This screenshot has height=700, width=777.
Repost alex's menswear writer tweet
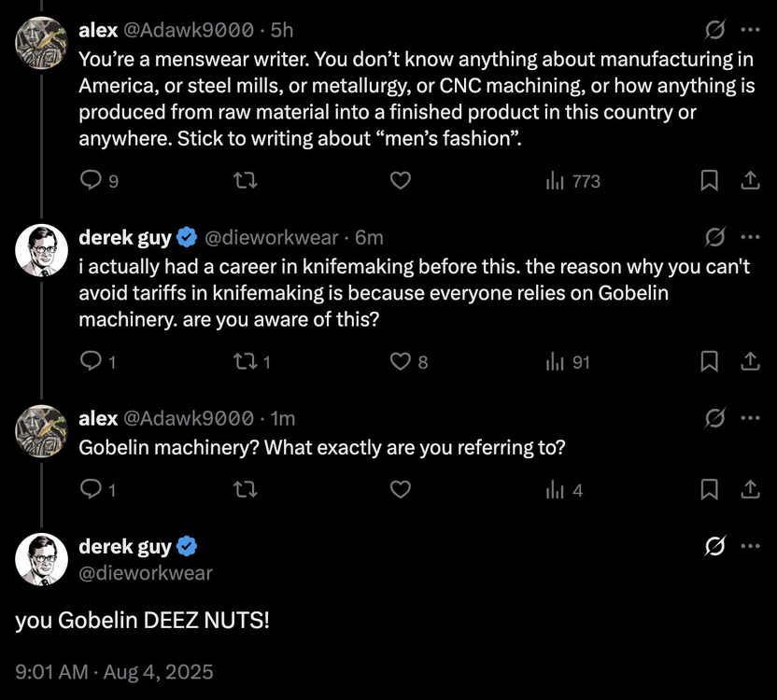(247, 180)
